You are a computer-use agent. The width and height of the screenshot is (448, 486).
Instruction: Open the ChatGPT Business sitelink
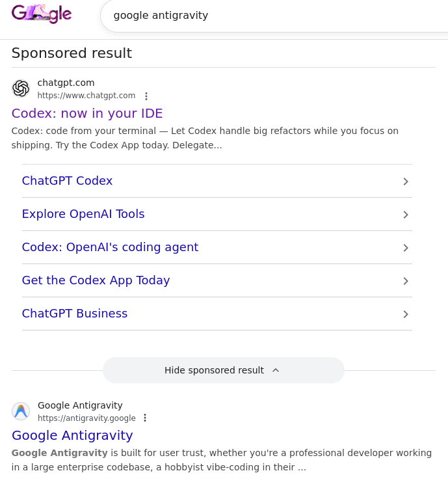click(x=75, y=314)
